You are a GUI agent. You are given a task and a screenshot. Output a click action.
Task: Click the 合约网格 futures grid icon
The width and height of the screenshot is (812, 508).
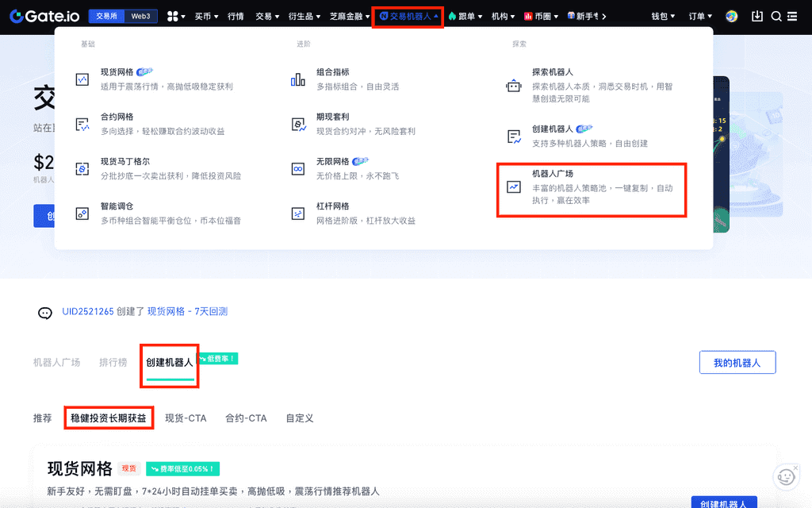point(82,124)
